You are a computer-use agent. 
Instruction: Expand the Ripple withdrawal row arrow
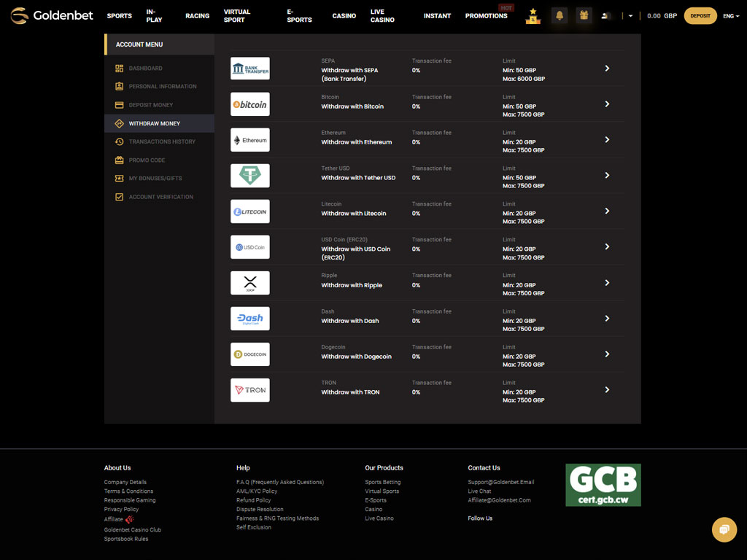607,283
